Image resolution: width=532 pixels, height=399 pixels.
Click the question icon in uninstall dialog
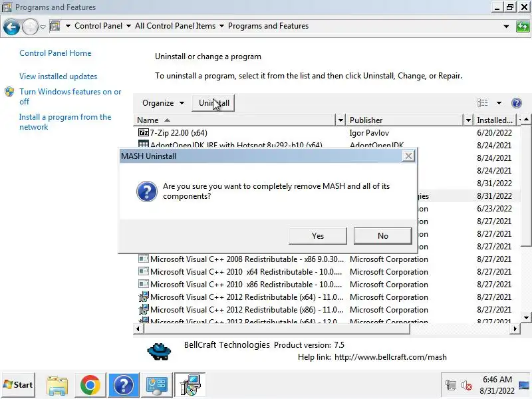click(146, 192)
